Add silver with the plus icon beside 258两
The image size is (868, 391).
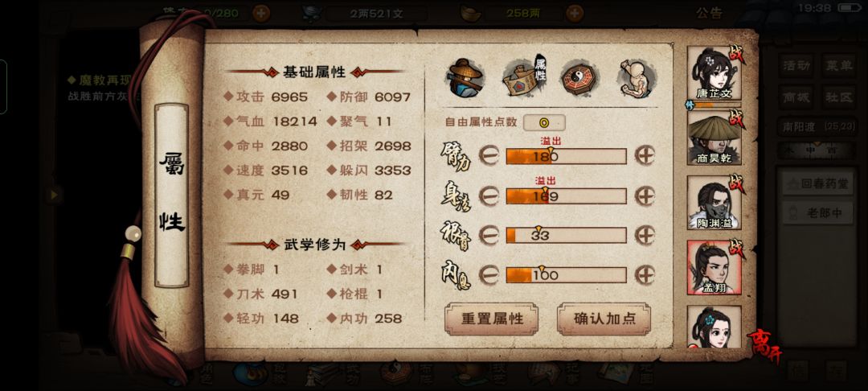[x=575, y=13]
